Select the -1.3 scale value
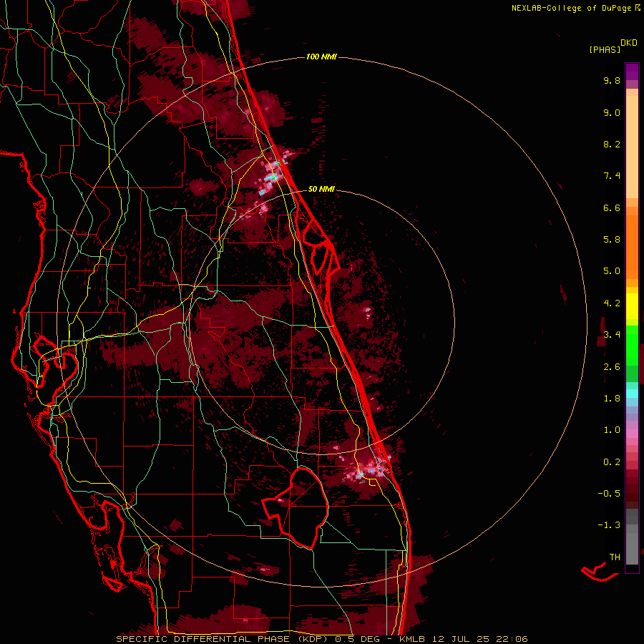 (609, 525)
